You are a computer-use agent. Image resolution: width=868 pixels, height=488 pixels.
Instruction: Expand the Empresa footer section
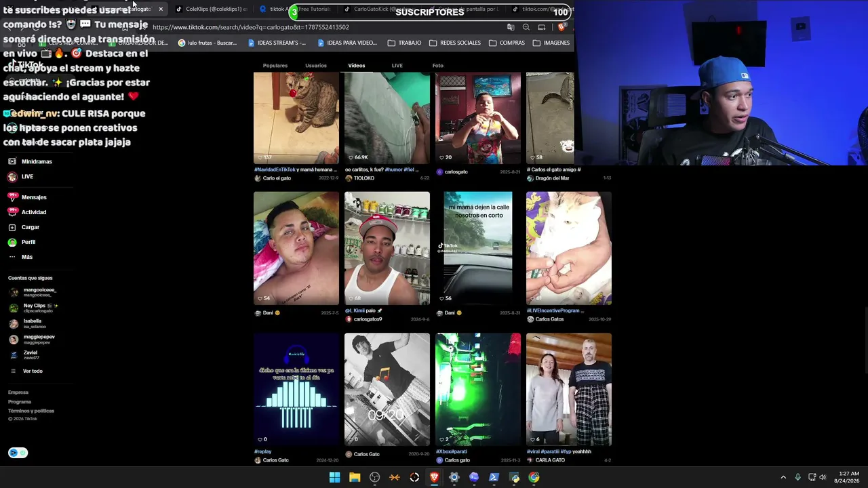click(x=18, y=392)
